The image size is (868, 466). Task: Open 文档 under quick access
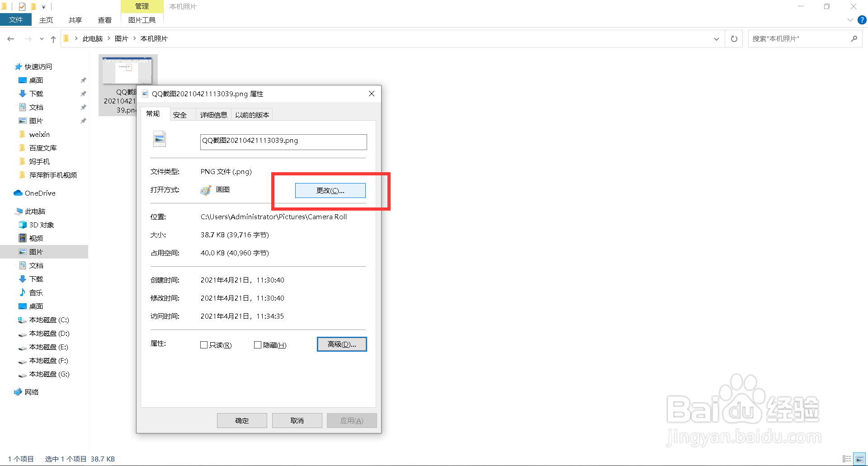36,107
